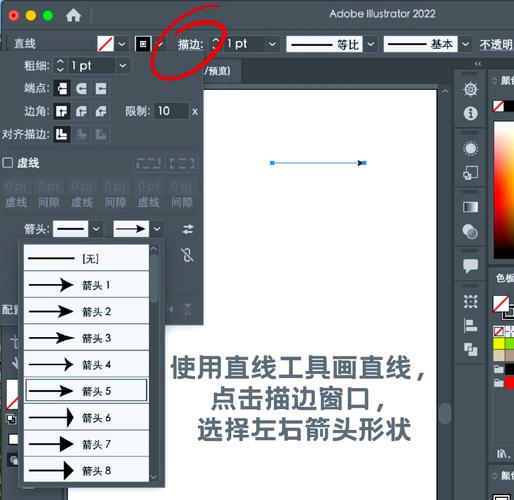Open the fill color swatch in control bar
The width and height of the screenshot is (514, 500).
[x=106, y=44]
